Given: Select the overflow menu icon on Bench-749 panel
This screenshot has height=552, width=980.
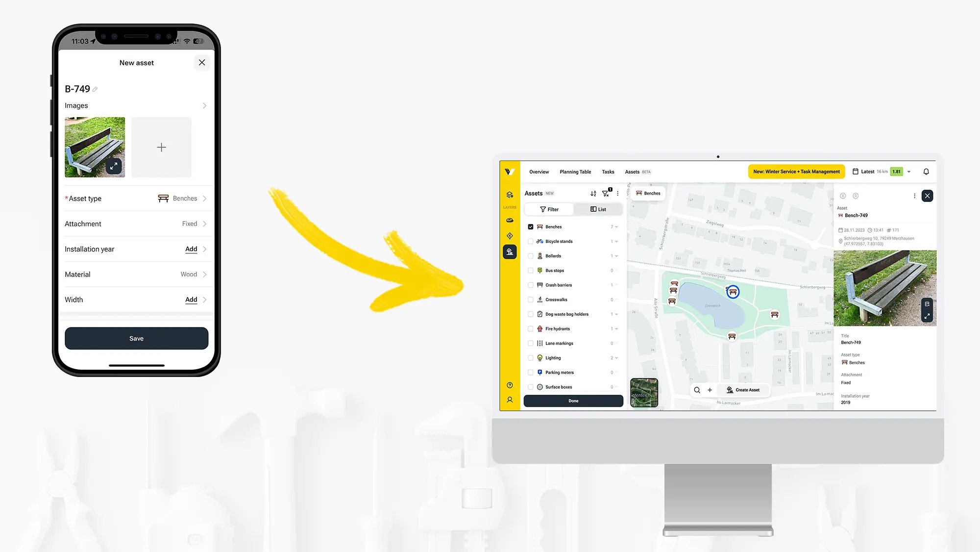Looking at the screenshot, I should pyautogui.click(x=915, y=196).
